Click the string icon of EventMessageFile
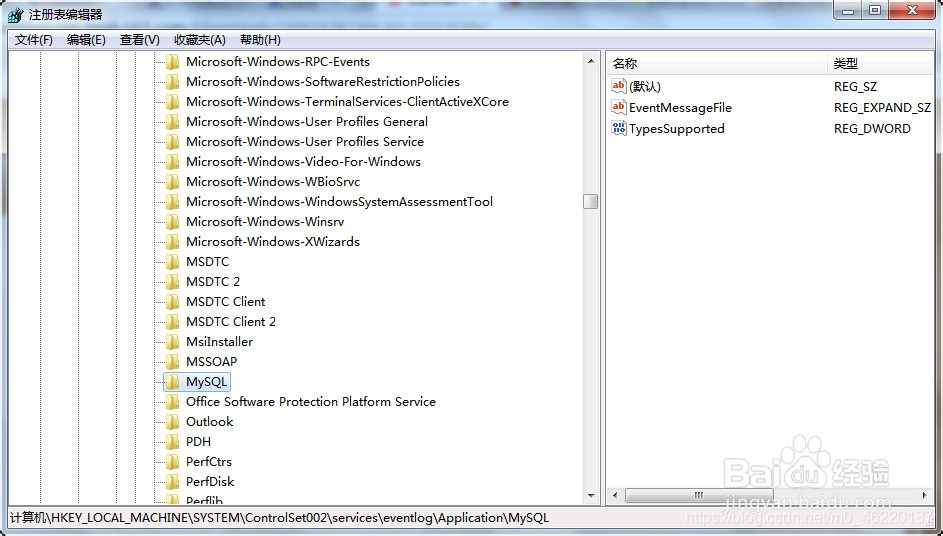943x536 pixels. pyautogui.click(x=619, y=107)
